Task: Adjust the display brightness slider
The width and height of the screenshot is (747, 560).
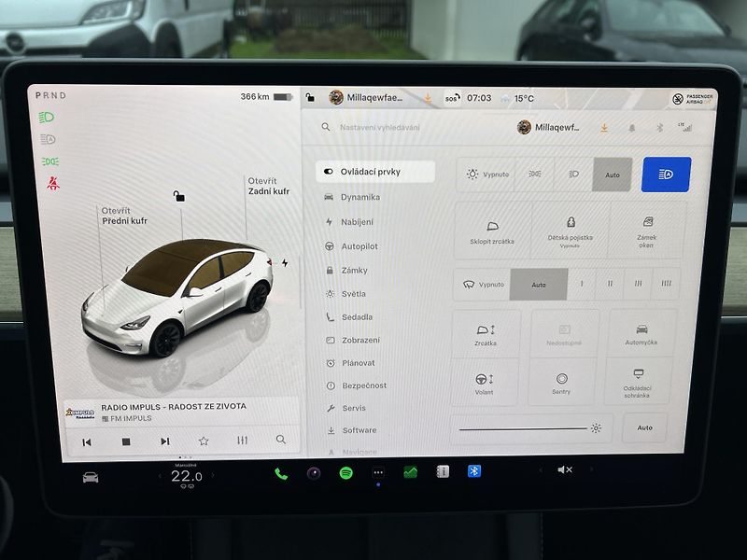Action: pyautogui.click(x=529, y=428)
